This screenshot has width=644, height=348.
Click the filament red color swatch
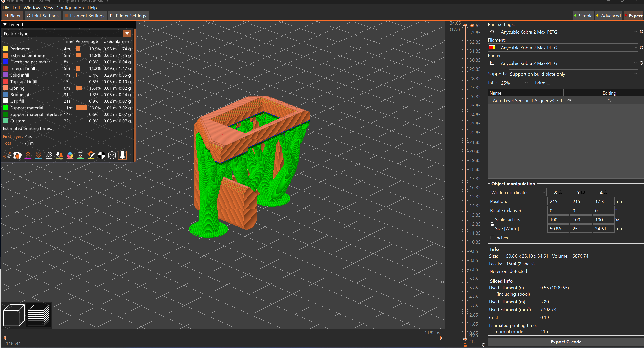coord(491,48)
